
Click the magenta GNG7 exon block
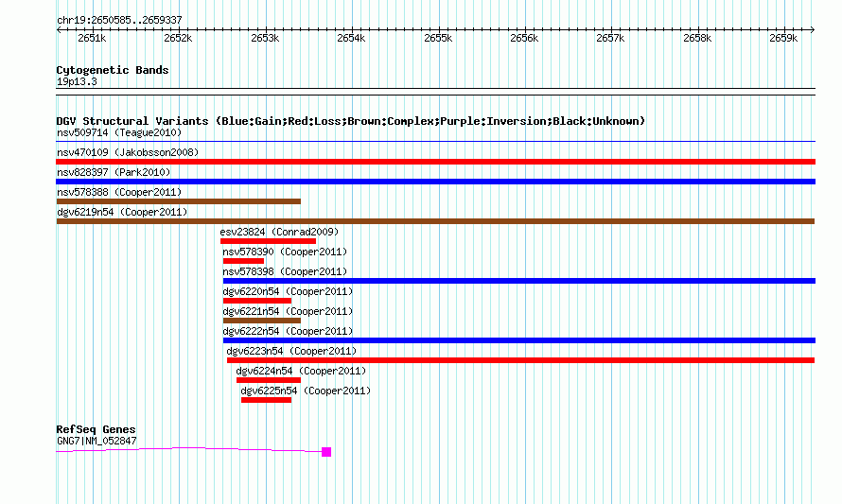point(326,452)
